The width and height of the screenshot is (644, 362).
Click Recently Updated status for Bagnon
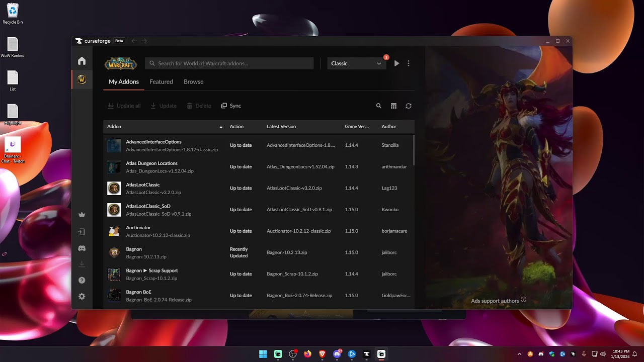[x=239, y=252]
